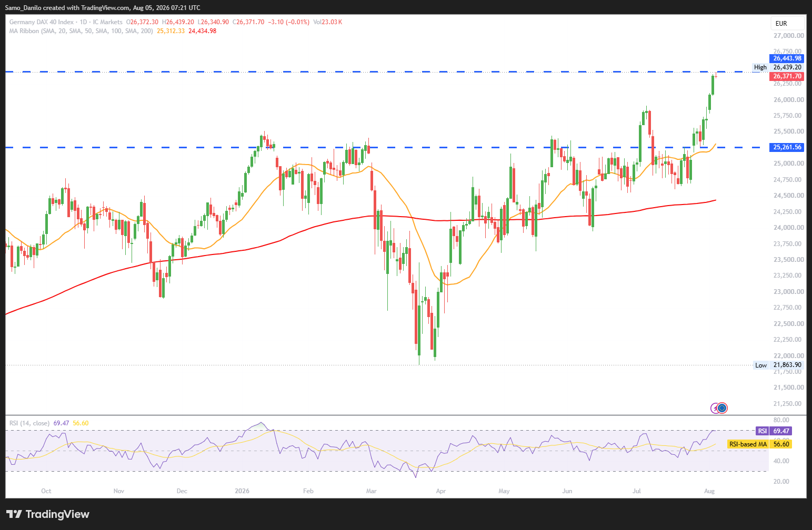Select the RSI (14, close) indicator legend title
This screenshot has width=812, height=530.
29,423
